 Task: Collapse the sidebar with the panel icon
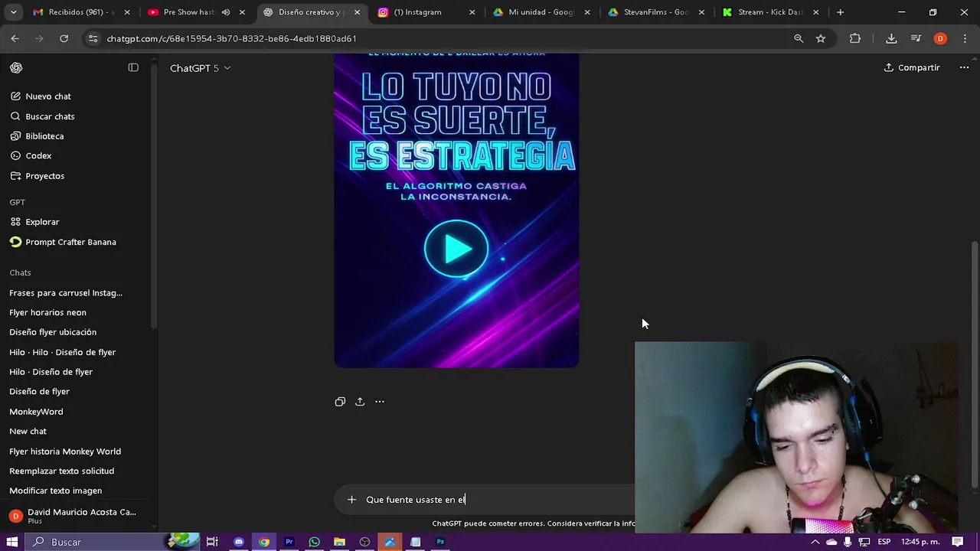133,67
